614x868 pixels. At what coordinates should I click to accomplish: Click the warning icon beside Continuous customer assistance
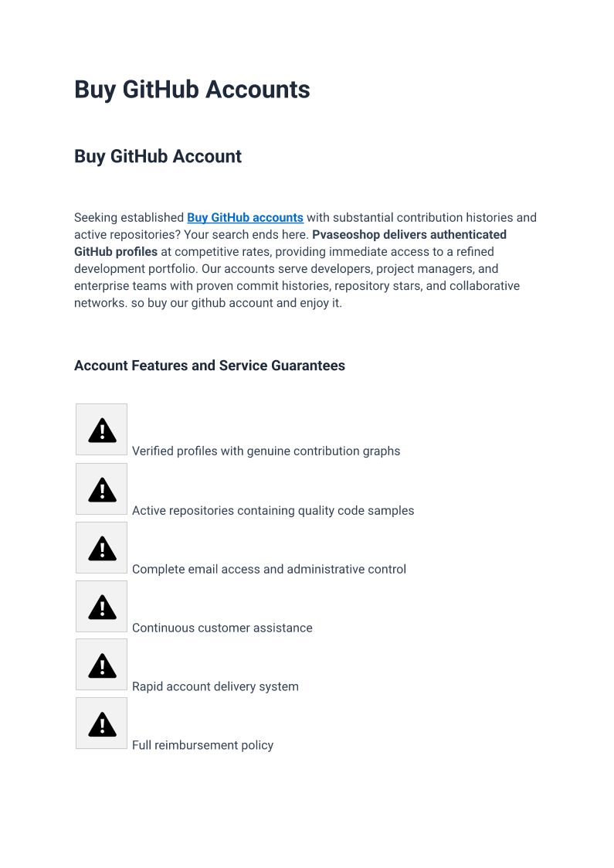[101, 607]
